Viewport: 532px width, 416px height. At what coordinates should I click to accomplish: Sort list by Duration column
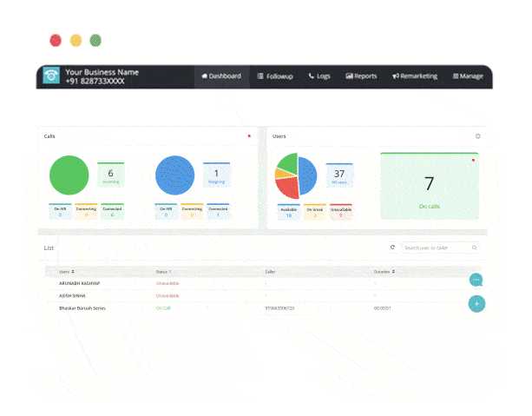[x=385, y=271]
